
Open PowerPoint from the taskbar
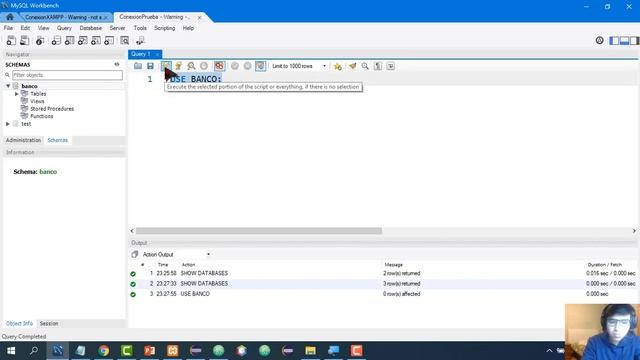click(150, 351)
